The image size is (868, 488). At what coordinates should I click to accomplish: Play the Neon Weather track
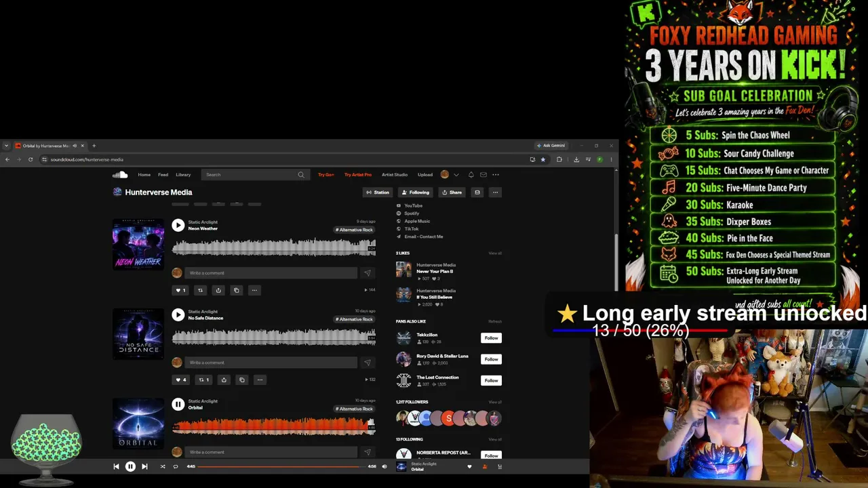click(178, 225)
